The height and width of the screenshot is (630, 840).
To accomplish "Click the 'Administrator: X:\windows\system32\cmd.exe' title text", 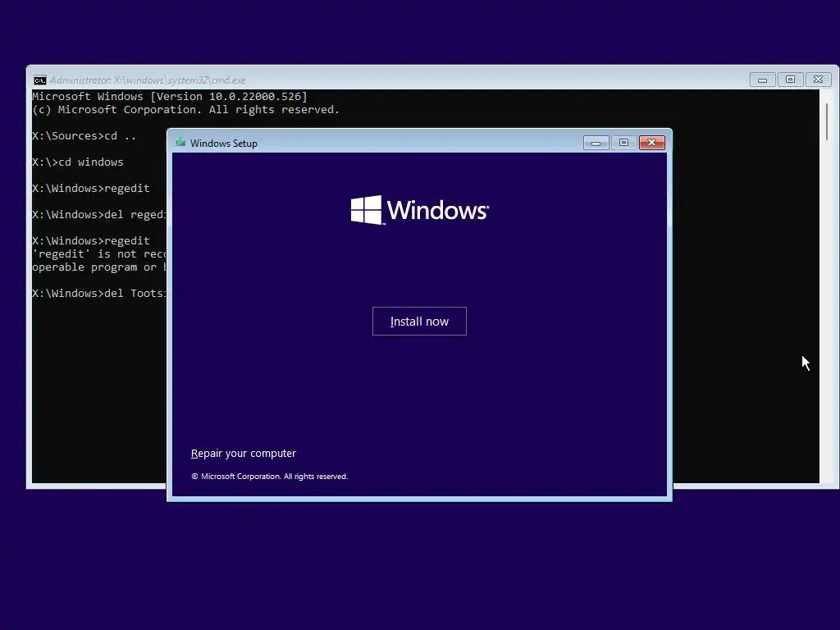I will pyautogui.click(x=148, y=80).
